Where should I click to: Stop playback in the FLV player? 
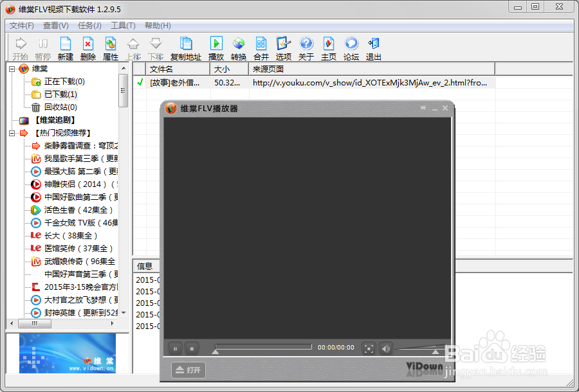pyautogui.click(x=192, y=348)
